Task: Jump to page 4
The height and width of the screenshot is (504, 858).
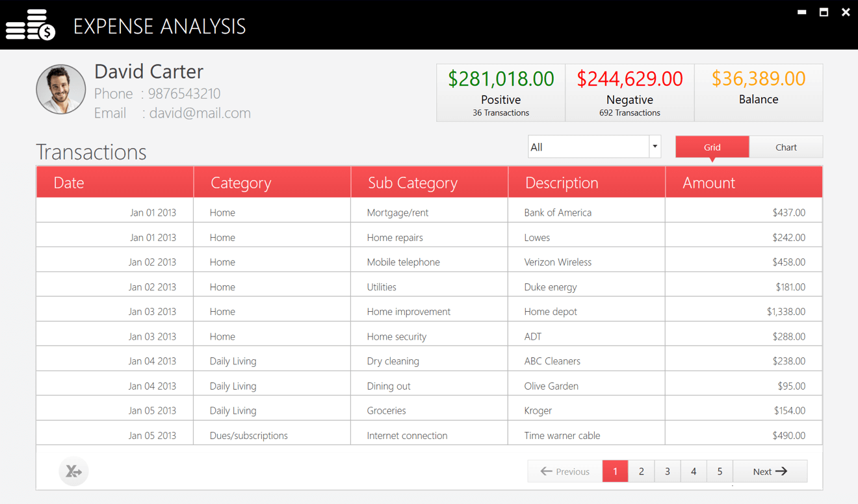Action: click(x=694, y=472)
